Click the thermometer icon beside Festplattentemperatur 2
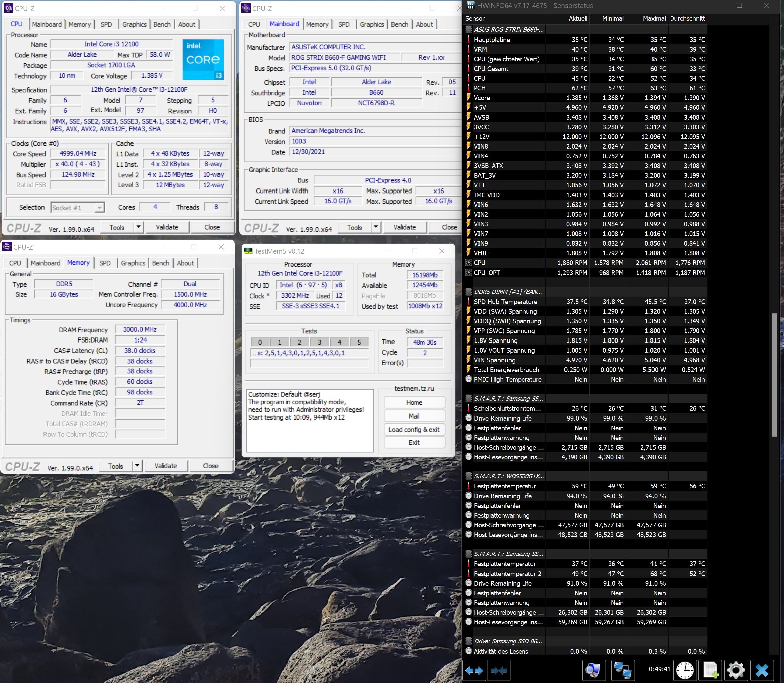The width and height of the screenshot is (784, 683). 468,573
